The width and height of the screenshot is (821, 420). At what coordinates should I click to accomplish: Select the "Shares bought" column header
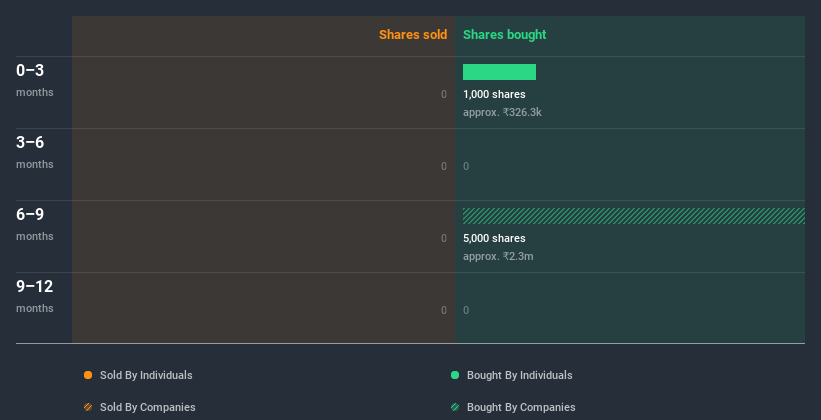click(x=504, y=35)
